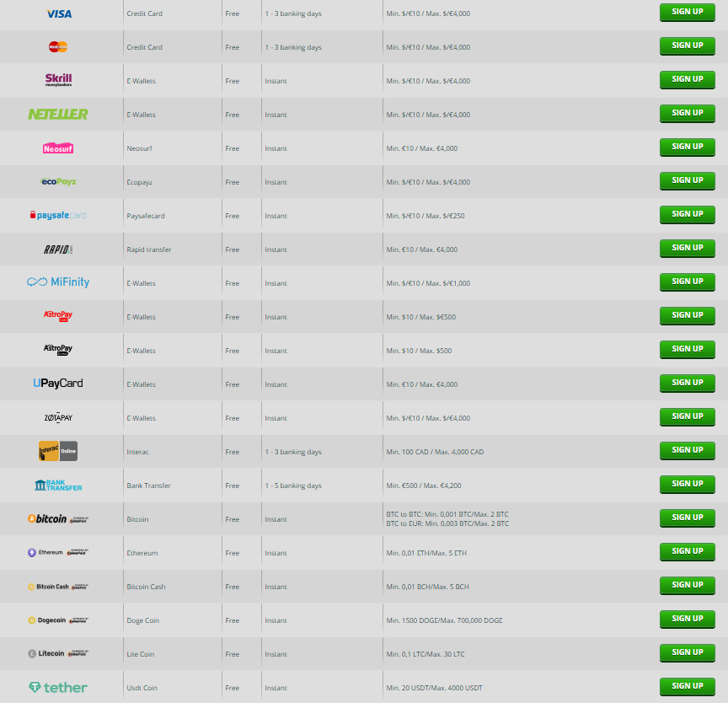Click Sign Up in the Skrill row

point(688,79)
